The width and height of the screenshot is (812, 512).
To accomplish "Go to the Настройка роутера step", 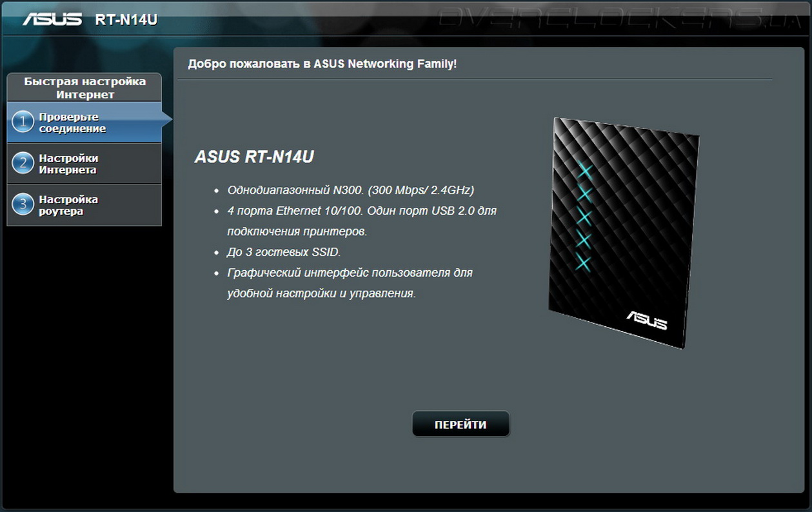I will (x=84, y=205).
